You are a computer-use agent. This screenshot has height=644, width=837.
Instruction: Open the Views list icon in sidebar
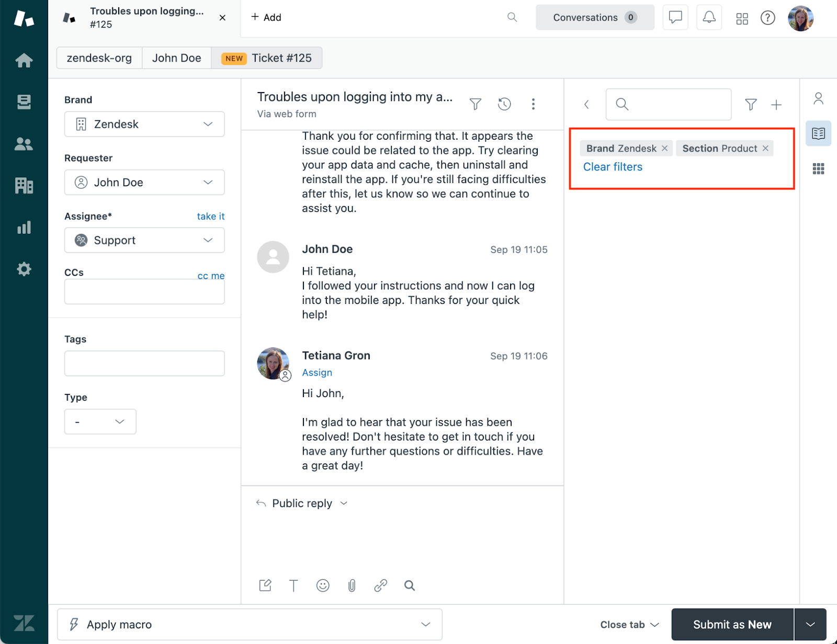[x=24, y=102]
